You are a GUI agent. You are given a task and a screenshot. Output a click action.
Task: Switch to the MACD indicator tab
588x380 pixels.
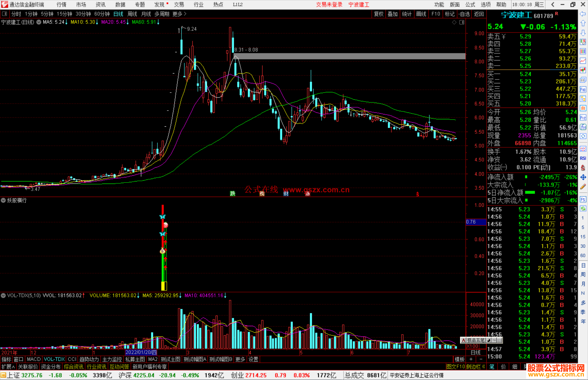tap(34, 359)
